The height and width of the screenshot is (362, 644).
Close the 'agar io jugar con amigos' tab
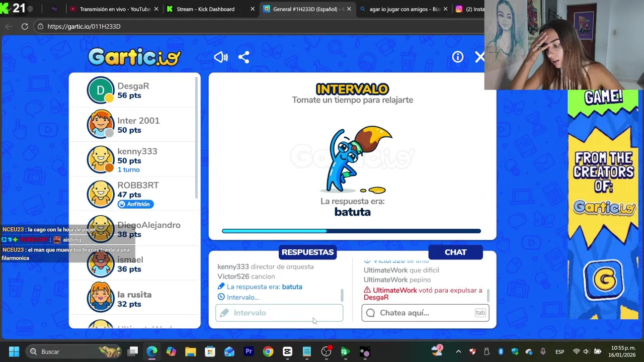(445, 9)
